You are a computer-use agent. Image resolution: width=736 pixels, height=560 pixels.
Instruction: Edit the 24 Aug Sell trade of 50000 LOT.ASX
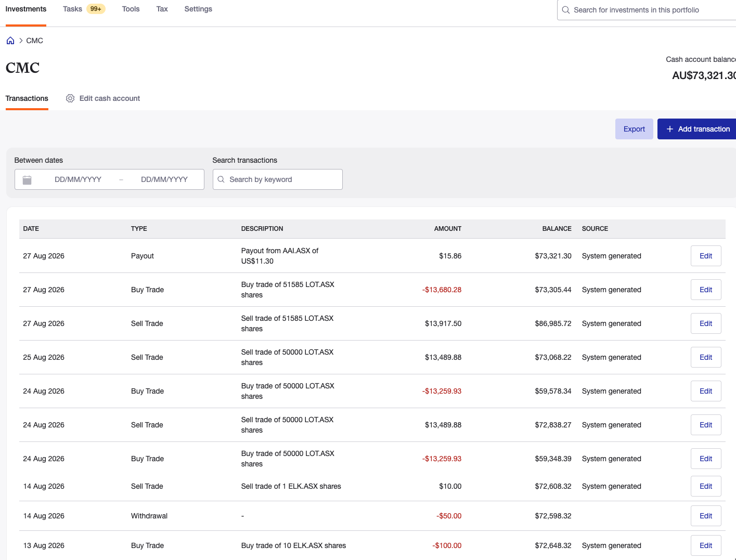[706, 425]
